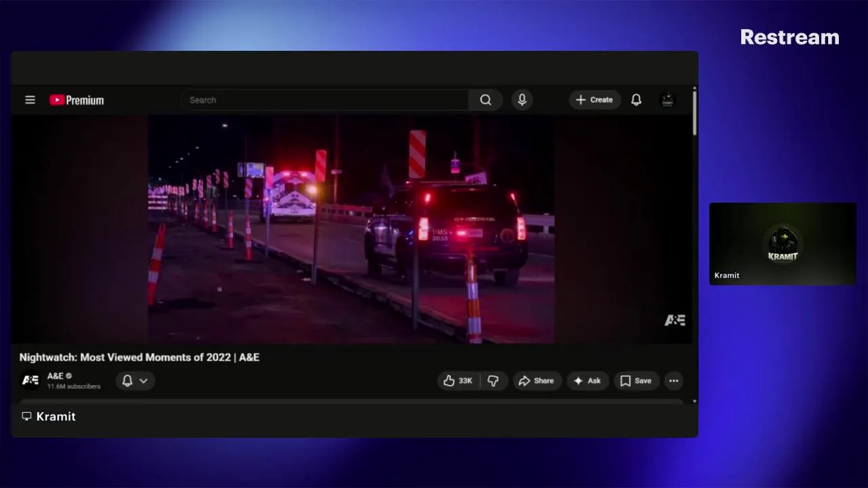Viewport: 868px width, 488px height.
Task: Go to YouTube Premium home logo
Action: [x=77, y=100]
